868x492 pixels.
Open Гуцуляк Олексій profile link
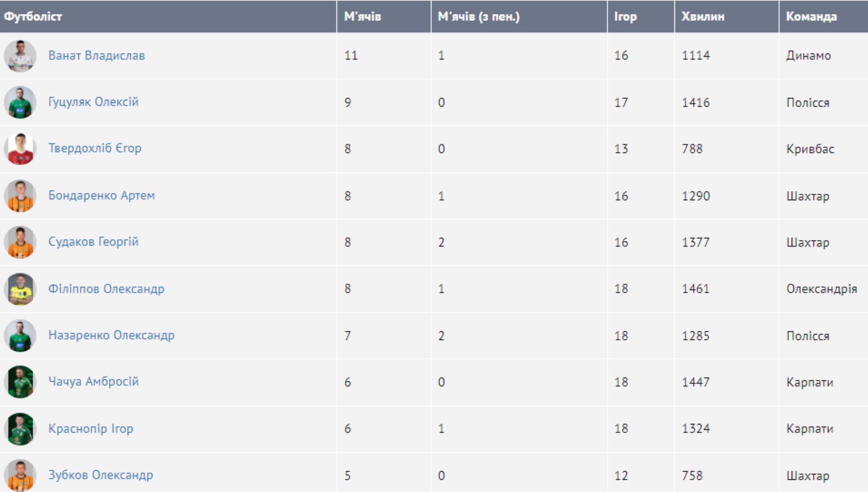(93, 102)
